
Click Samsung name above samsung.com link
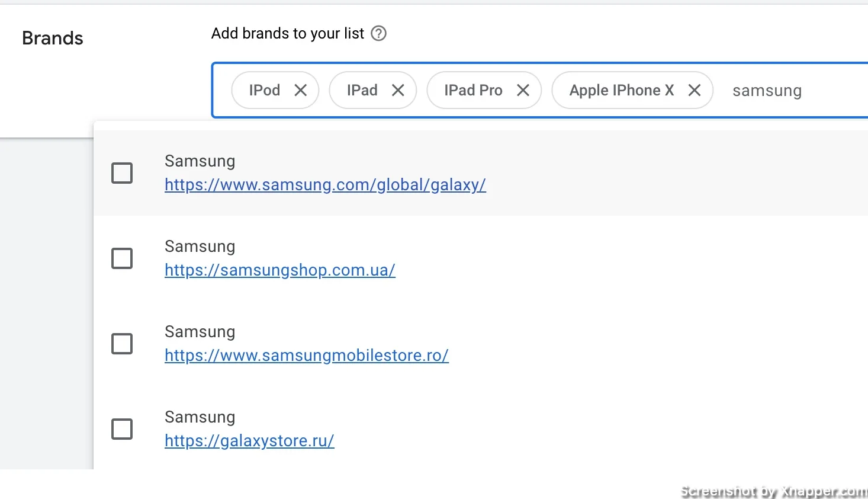(x=200, y=161)
